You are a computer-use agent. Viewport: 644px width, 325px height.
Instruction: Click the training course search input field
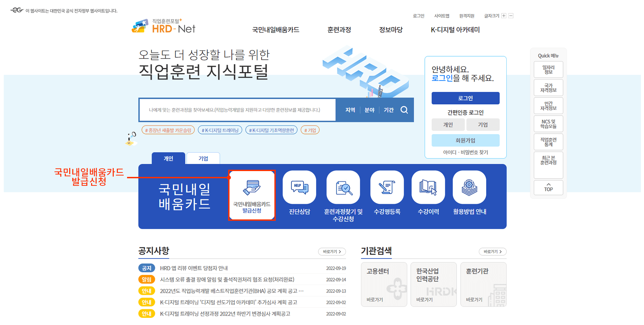236,110
